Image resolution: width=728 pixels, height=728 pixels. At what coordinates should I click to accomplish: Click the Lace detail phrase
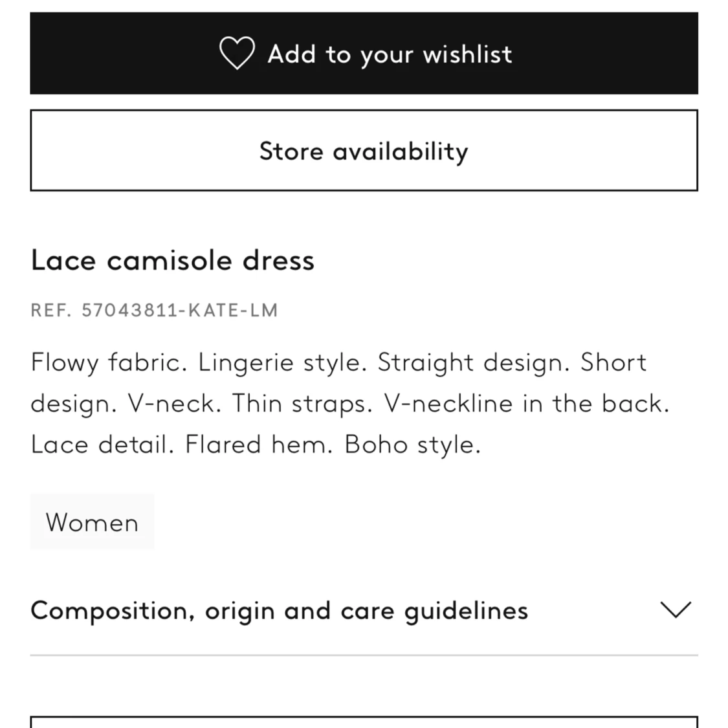point(102,445)
